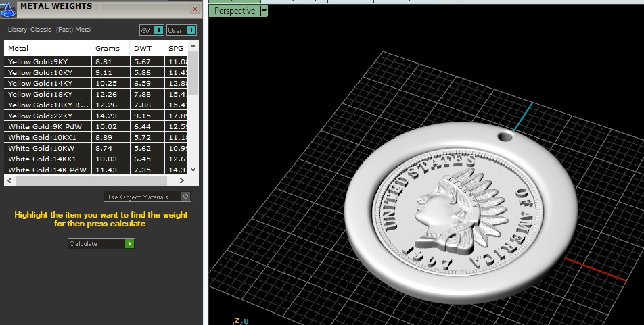Select the Yellow Gold:9KY row
Image resolution: width=644 pixels, height=325 pixels.
pos(96,61)
